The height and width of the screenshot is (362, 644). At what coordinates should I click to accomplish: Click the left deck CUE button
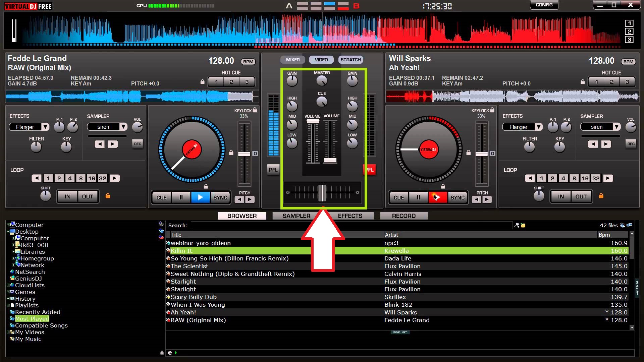coord(162,197)
